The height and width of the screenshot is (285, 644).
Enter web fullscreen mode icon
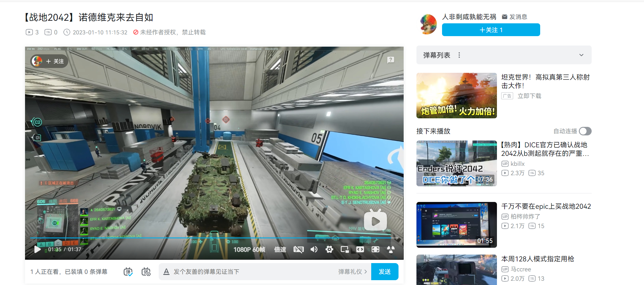(x=375, y=249)
